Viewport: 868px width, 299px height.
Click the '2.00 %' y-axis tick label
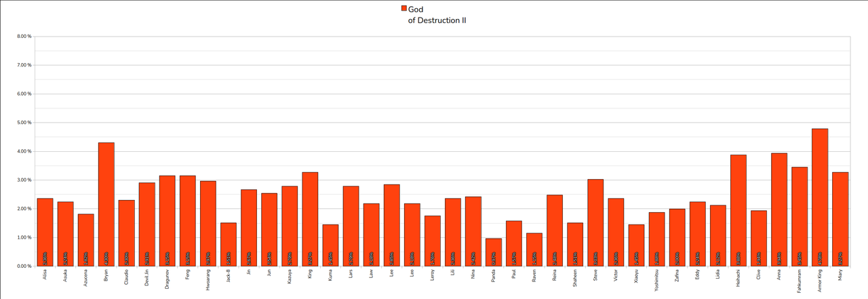[x=24, y=209]
